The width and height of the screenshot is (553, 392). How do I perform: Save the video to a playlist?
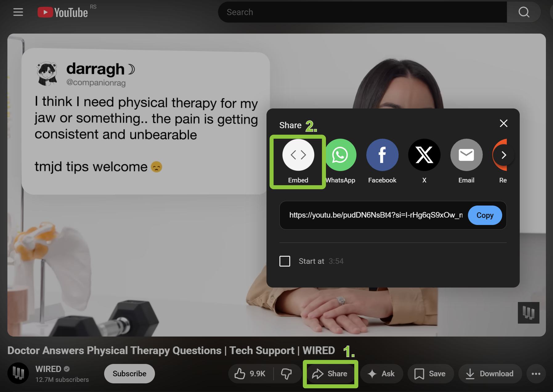[430, 374]
